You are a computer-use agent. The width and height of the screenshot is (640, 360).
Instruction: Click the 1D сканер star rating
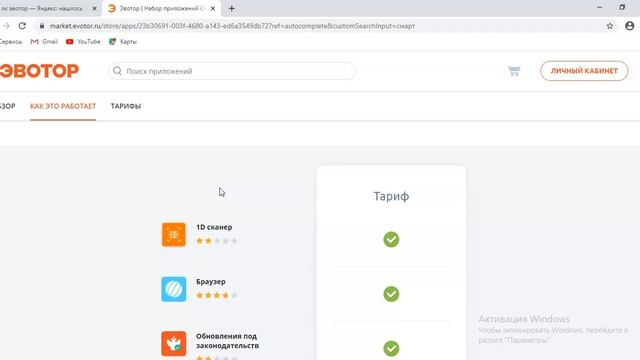tap(216, 241)
